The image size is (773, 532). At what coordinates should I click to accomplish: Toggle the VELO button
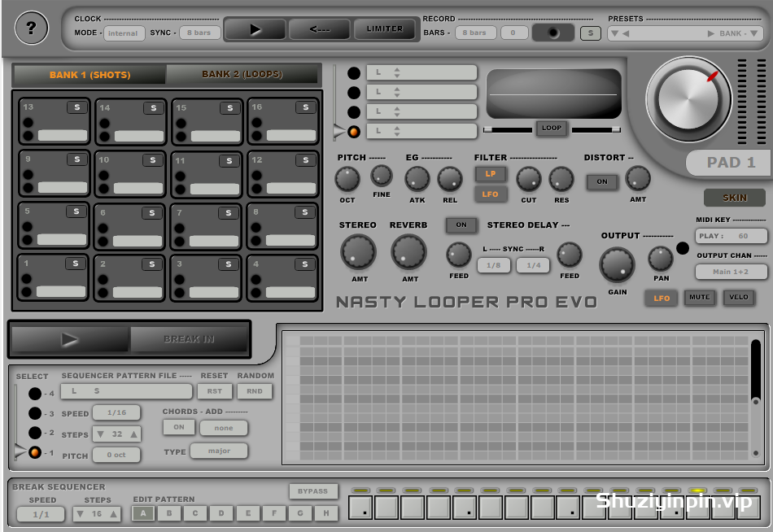(x=739, y=297)
